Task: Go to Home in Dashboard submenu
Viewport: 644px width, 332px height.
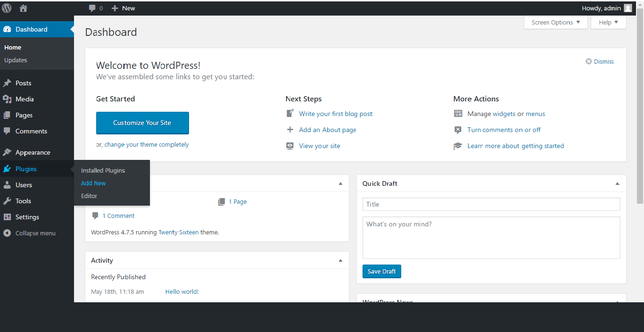Action: (x=13, y=47)
